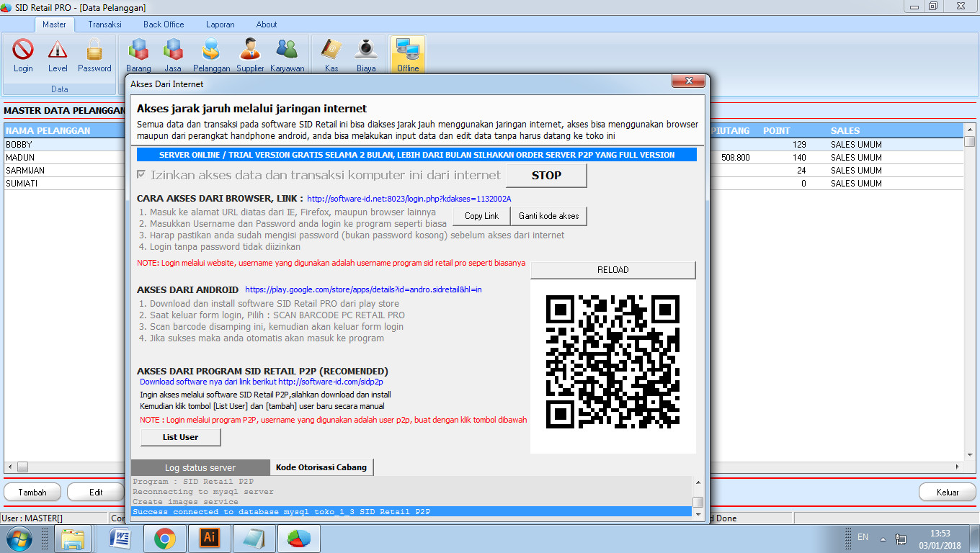
Task: Select the Log status server tab
Action: click(x=200, y=467)
